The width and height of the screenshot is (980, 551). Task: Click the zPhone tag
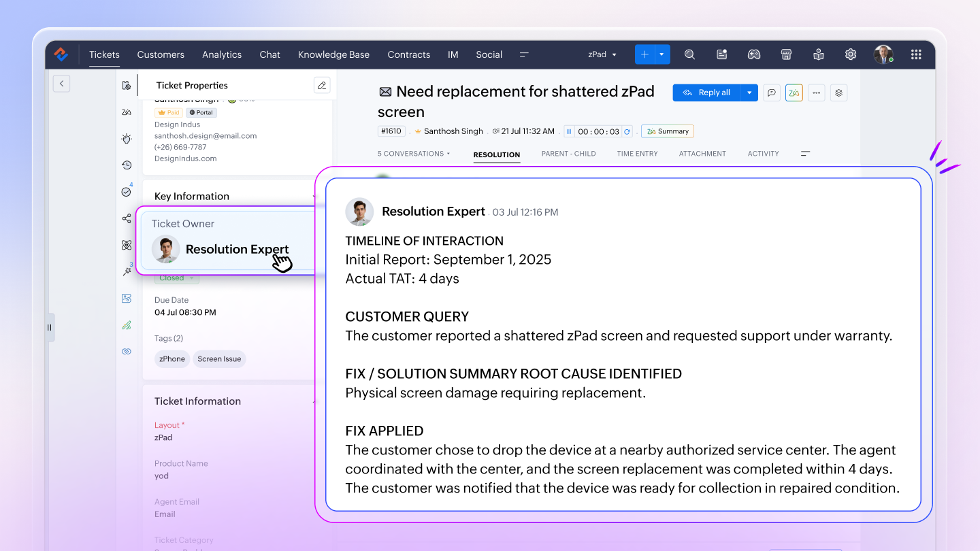(172, 359)
